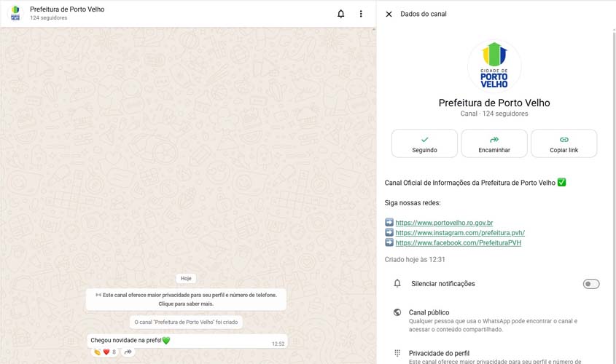The width and height of the screenshot is (616, 364).
Task: Open the large Porto Velho channel logo
Action: click(x=494, y=66)
